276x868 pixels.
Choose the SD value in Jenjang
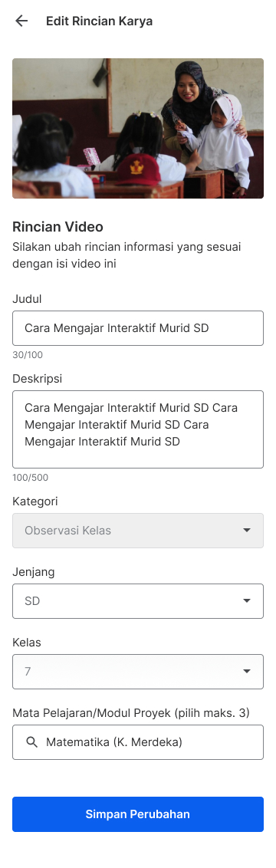click(x=32, y=601)
